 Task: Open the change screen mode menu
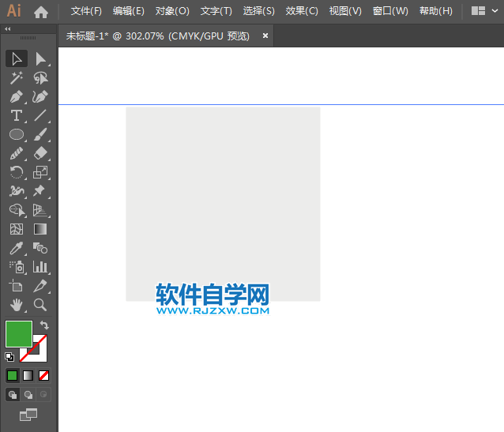coord(28,414)
